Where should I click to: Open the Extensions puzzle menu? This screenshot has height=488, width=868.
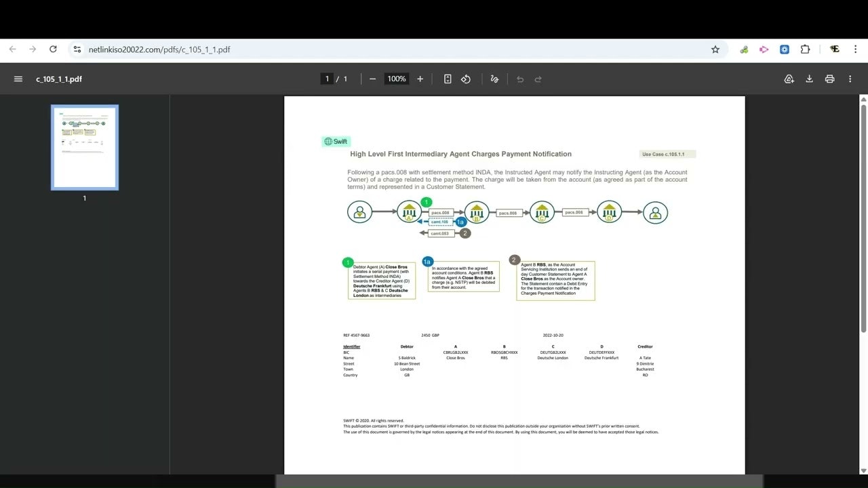pyautogui.click(x=805, y=49)
